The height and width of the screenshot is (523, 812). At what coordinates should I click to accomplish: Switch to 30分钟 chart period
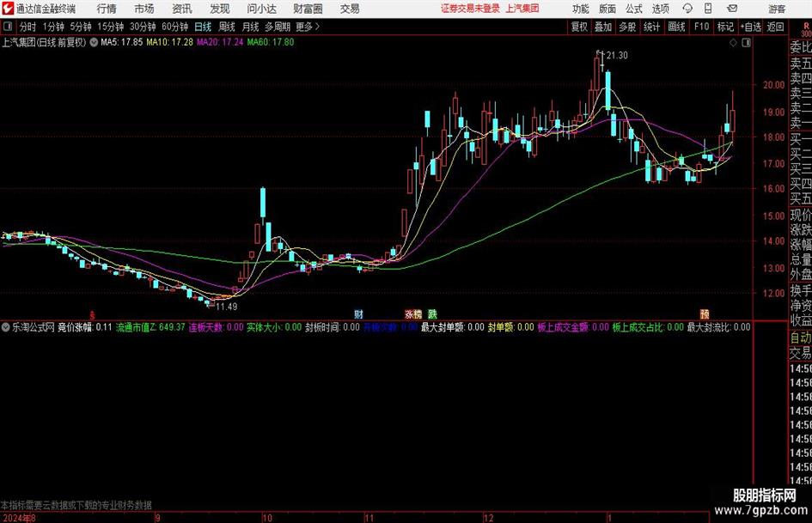click(143, 27)
